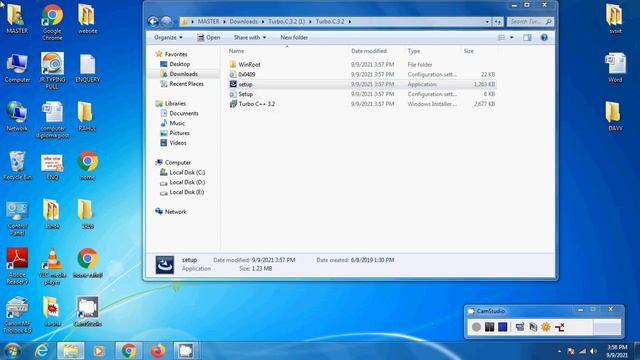Open Local Disk (E:) in navigation pane

[187, 192]
